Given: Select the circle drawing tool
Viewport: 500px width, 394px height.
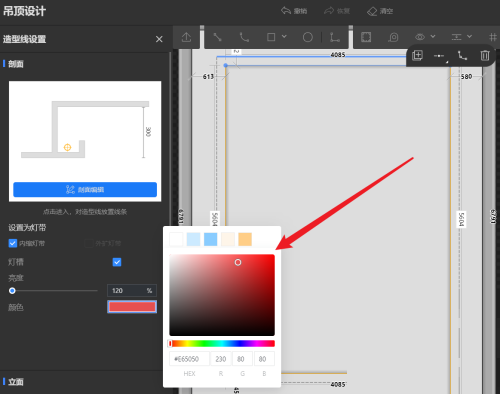Looking at the screenshot, I should (x=308, y=37).
